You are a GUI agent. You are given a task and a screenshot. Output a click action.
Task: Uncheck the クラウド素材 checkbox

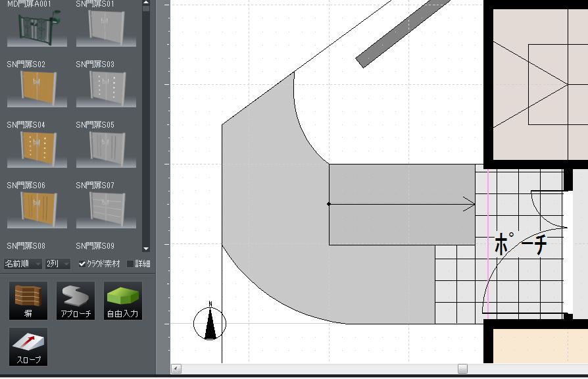[x=82, y=264]
